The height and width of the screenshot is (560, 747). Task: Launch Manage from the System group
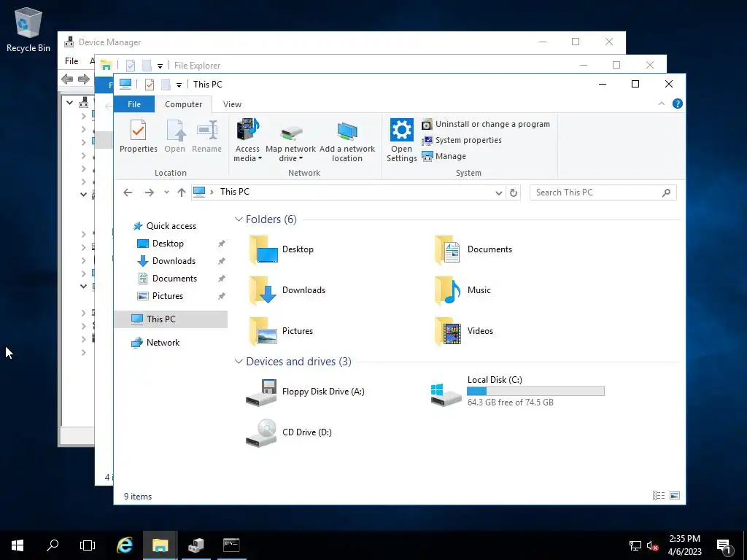pos(444,156)
